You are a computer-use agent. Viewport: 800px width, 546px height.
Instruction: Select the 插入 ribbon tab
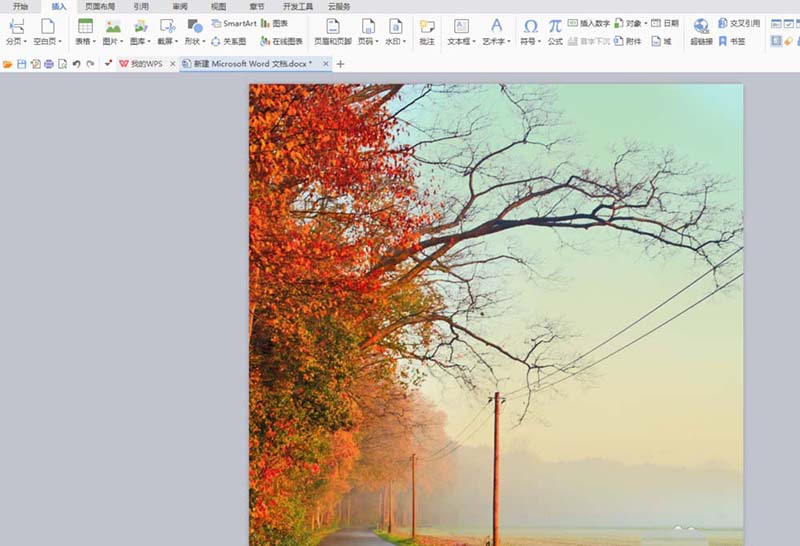pos(59,7)
